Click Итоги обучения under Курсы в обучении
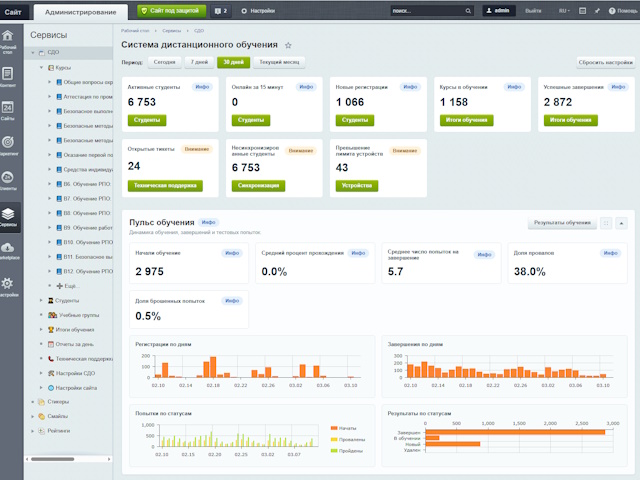The image size is (640, 480). tap(467, 120)
